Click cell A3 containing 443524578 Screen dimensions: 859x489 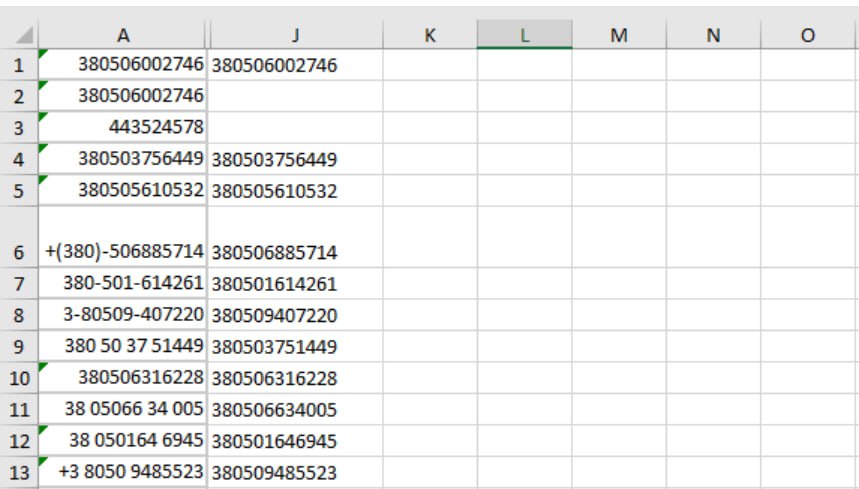(x=123, y=128)
